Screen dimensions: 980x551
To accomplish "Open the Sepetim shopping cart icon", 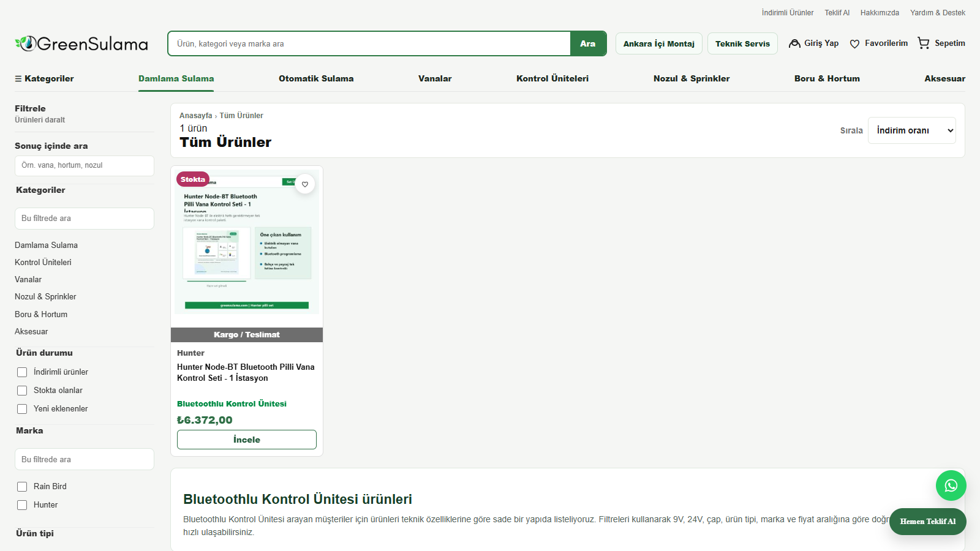I will pos(923,43).
